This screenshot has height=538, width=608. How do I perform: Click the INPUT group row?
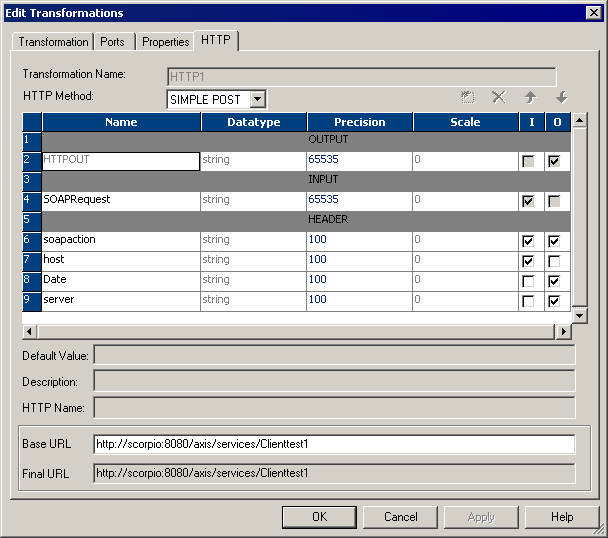pos(306,181)
